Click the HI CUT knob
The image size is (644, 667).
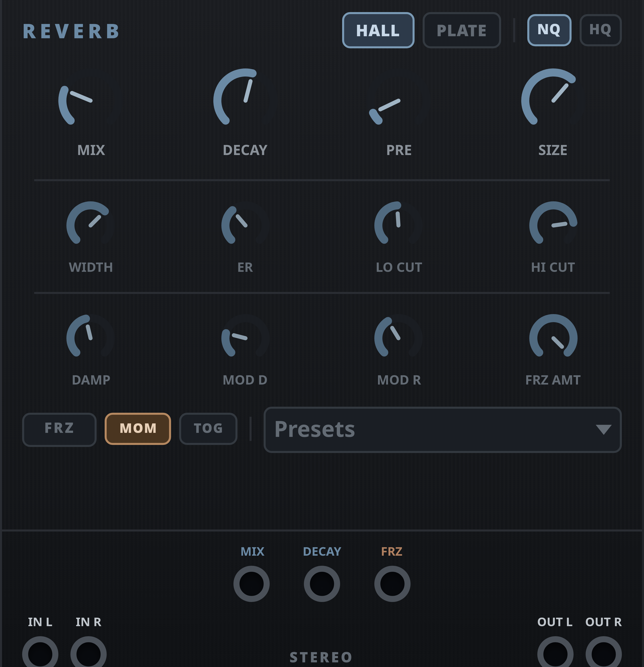tap(553, 225)
